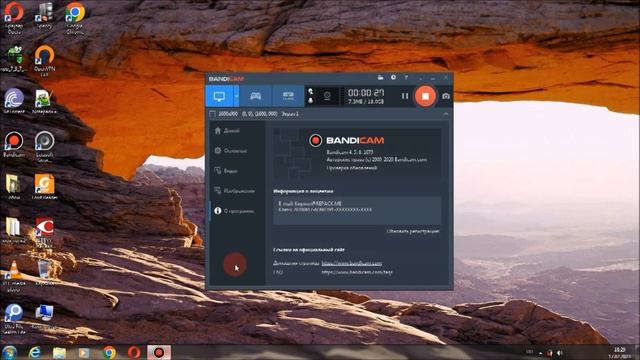
Task: Open OpenVPN desktop shortcut
Action: (x=44, y=60)
